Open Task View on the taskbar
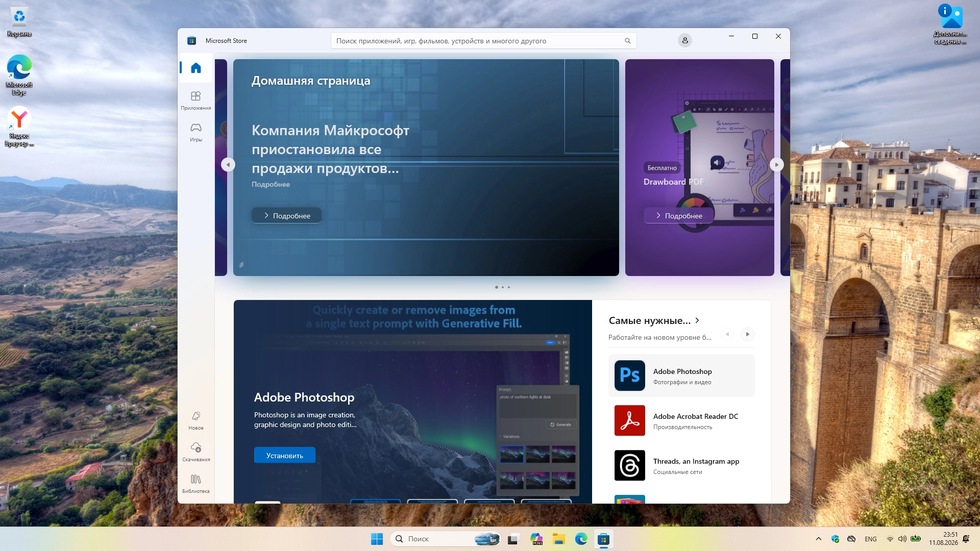Image resolution: width=980 pixels, height=551 pixels. pos(513,539)
